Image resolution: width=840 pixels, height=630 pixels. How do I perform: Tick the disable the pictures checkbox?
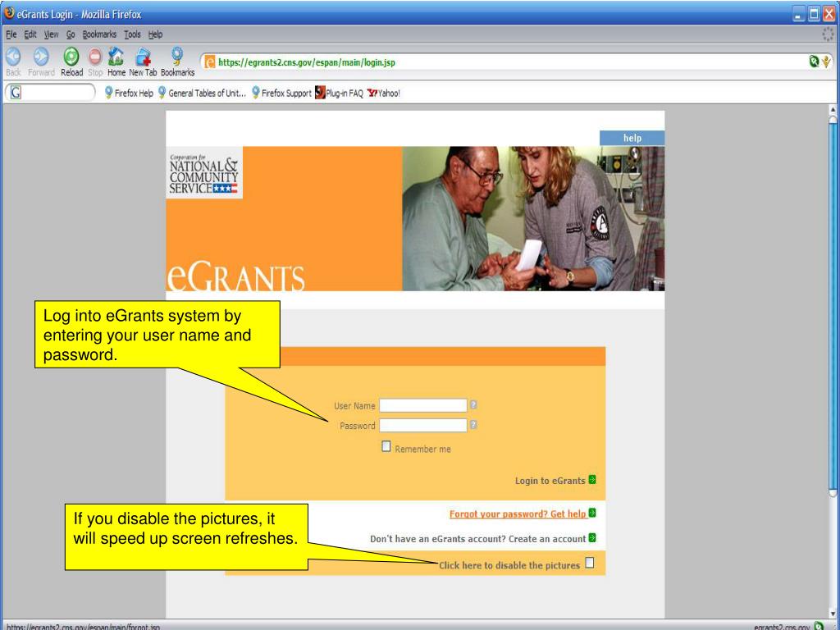pos(589,563)
